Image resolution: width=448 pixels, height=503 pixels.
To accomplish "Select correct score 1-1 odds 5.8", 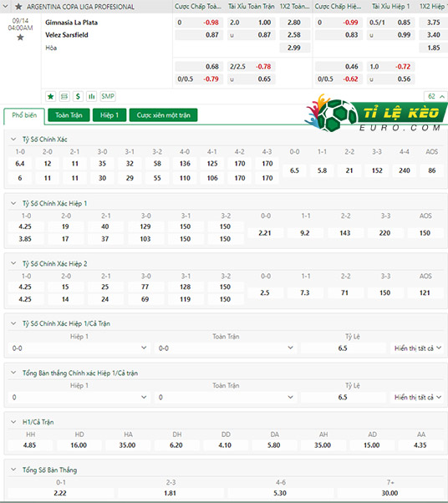I will [322, 170].
